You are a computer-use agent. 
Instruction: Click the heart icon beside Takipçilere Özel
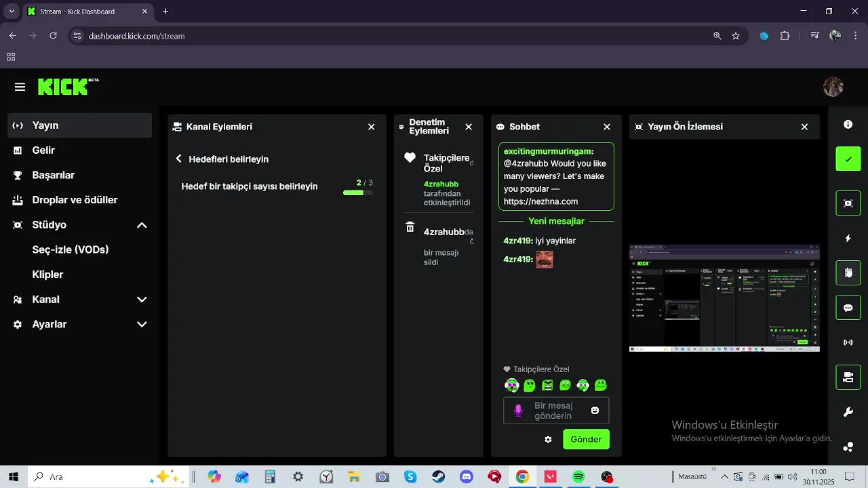pyautogui.click(x=410, y=158)
